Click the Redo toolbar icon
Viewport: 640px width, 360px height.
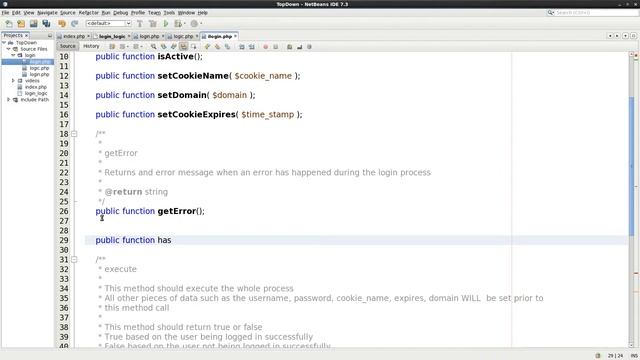pyautogui.click(x=74, y=24)
